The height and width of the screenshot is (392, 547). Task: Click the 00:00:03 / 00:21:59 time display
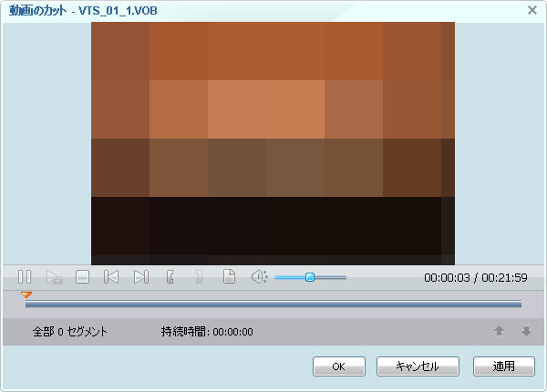coord(476,278)
